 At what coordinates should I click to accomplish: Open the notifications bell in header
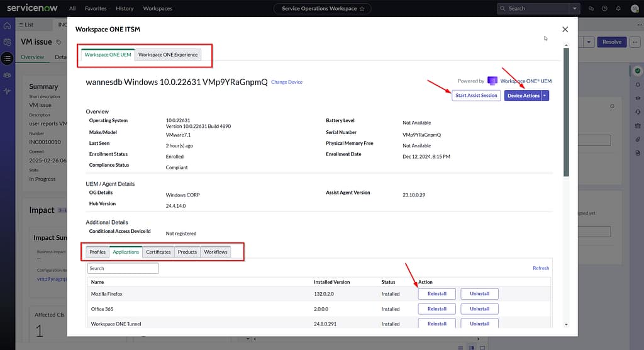click(x=618, y=8)
